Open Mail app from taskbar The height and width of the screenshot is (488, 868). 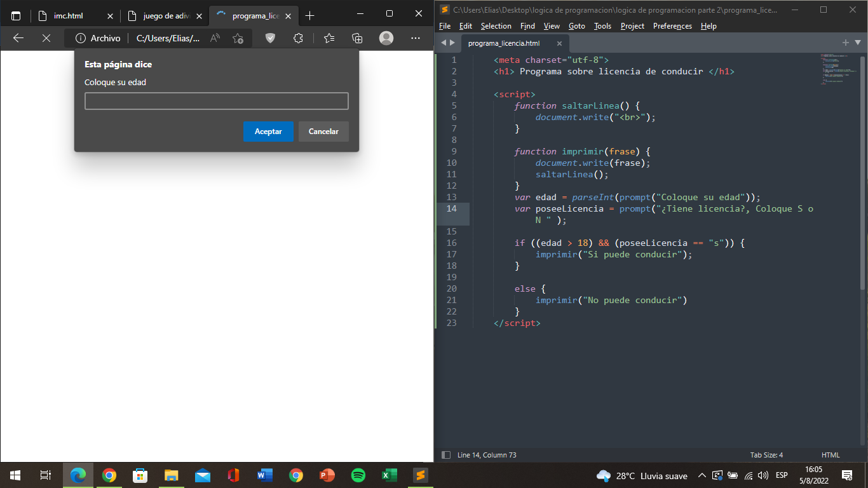coord(202,475)
